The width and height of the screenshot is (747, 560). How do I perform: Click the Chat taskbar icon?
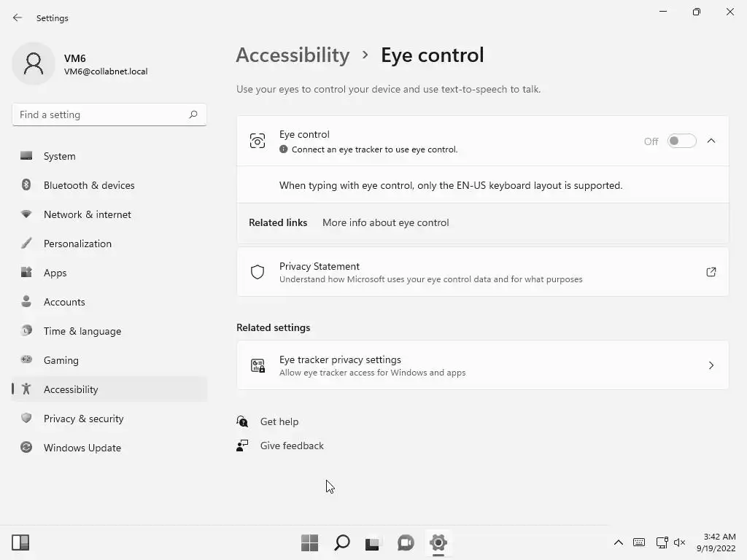tap(406, 542)
